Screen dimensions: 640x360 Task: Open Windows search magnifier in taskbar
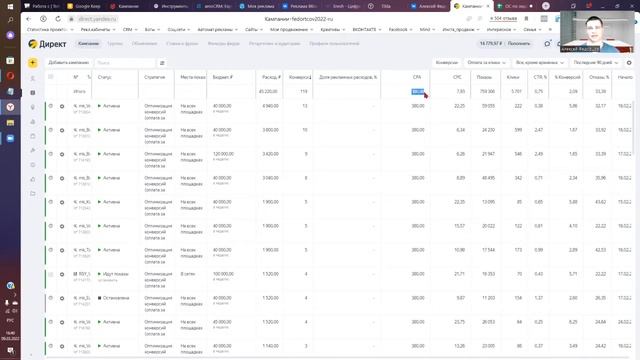coord(10,20)
